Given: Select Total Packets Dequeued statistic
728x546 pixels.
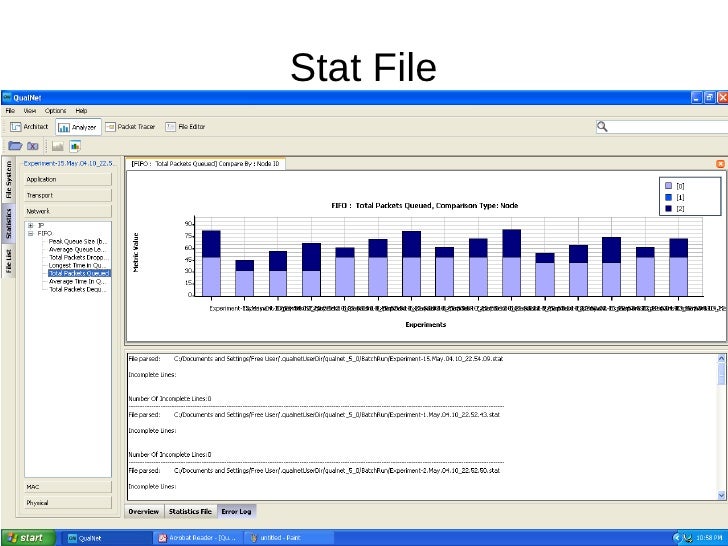Looking at the screenshot, I should [78, 289].
